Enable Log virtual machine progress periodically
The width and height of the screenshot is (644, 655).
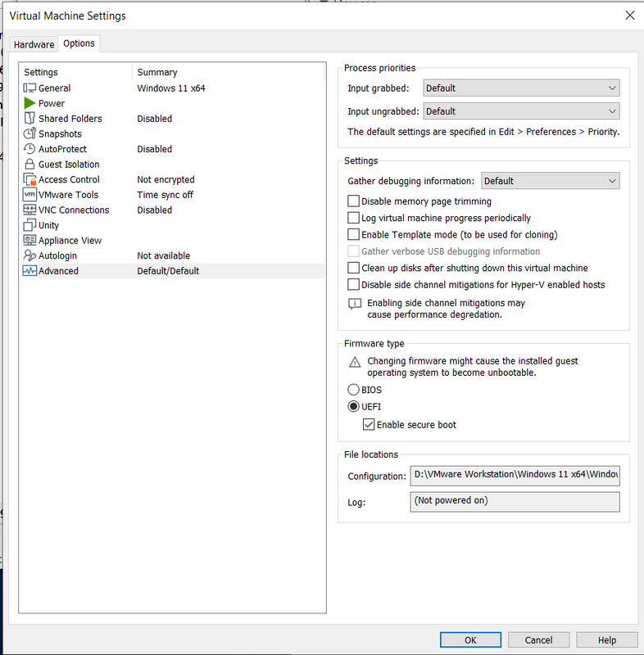click(354, 218)
